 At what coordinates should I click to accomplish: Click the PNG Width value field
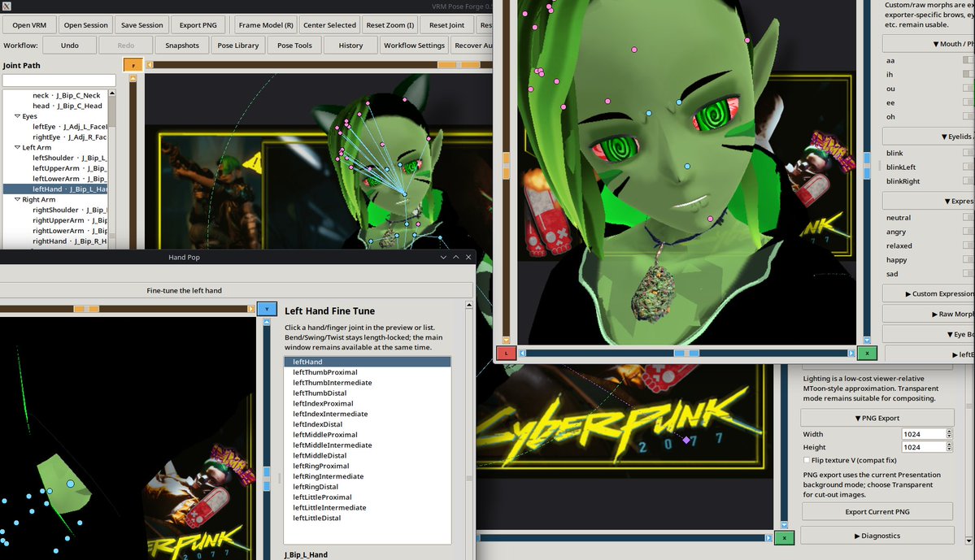[x=924, y=434]
